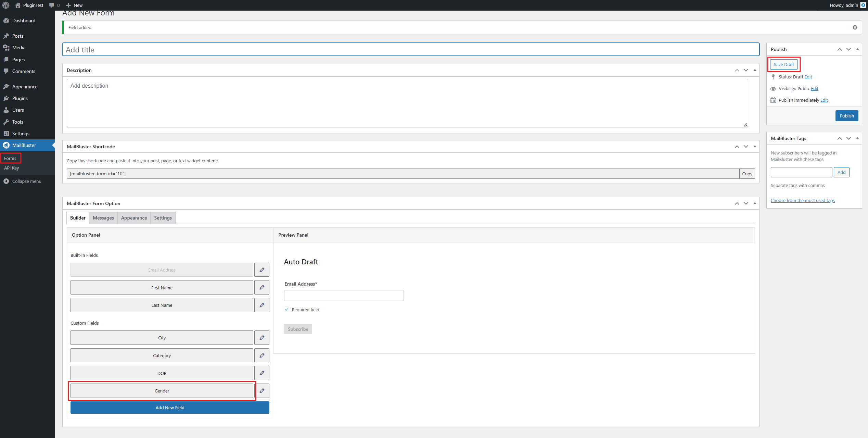Click pencil icon beside City field
The width and height of the screenshot is (868, 438).
click(x=262, y=338)
